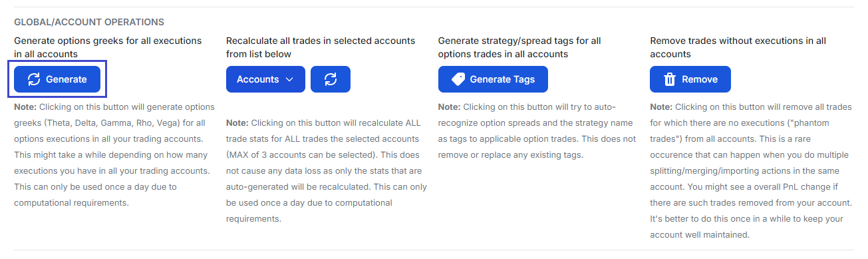Click the Generate Tags button
The width and height of the screenshot is (868, 259).
(x=493, y=79)
